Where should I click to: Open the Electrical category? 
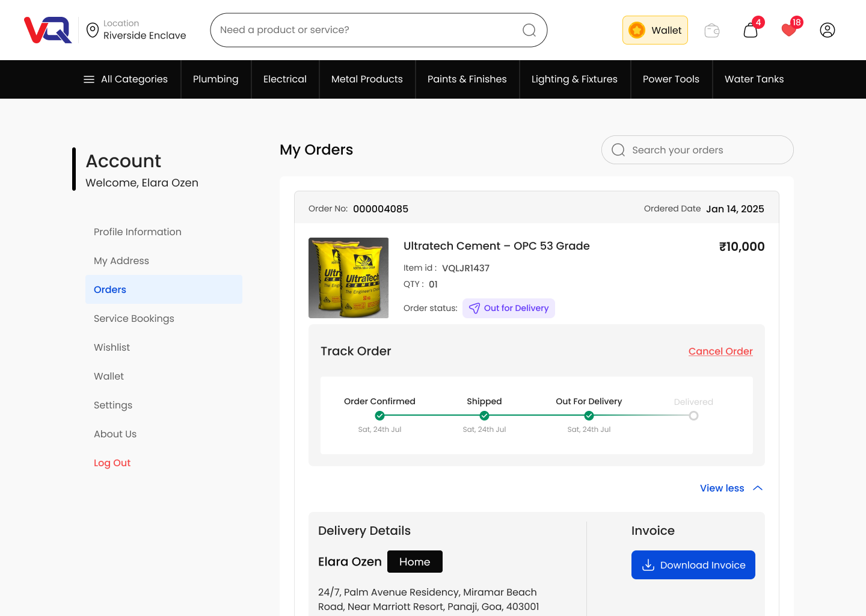pos(285,79)
